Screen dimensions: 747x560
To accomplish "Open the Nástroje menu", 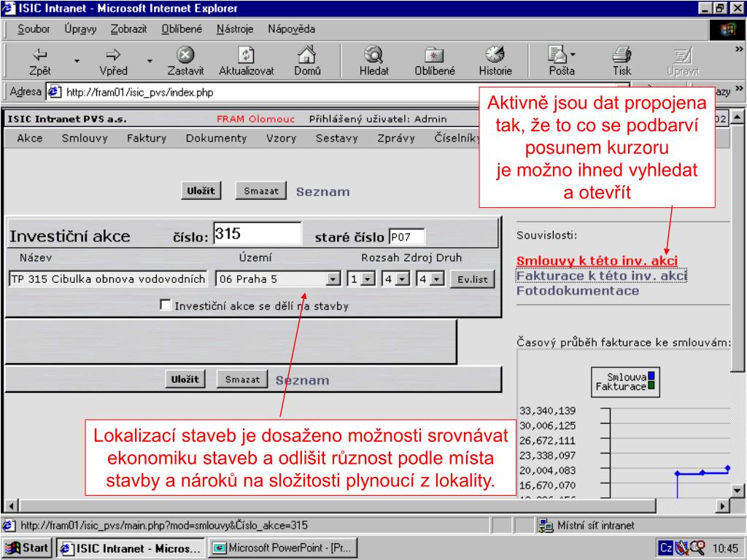I will pos(235,29).
